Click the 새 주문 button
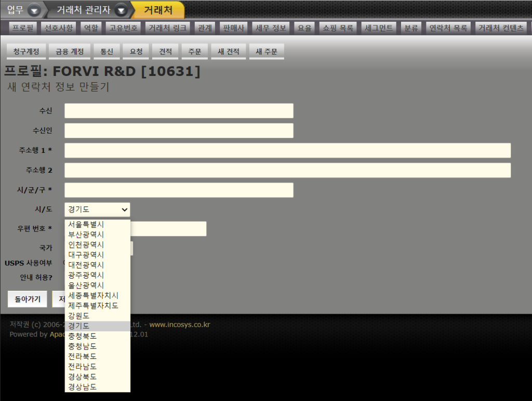The image size is (532, 401). (x=267, y=51)
